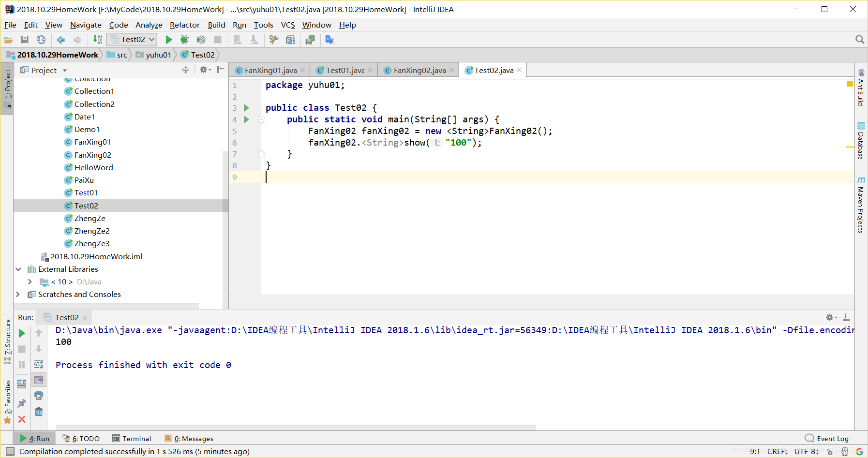Open the Test02 run configuration dropdown
868x458 pixels.
tap(132, 40)
